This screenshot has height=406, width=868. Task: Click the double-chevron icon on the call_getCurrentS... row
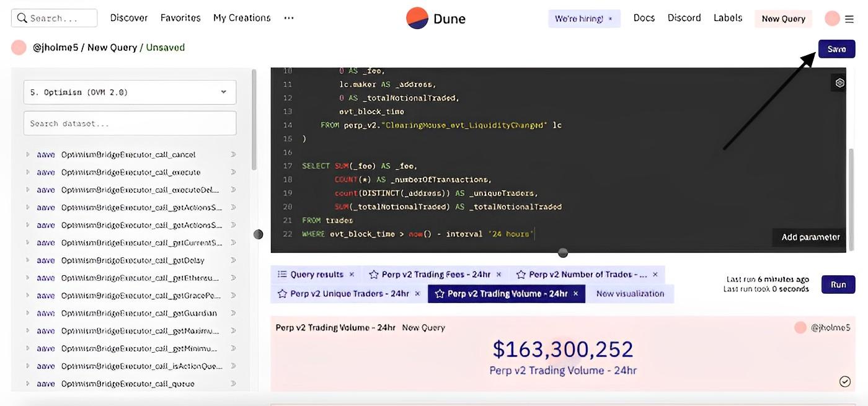pyautogui.click(x=233, y=242)
